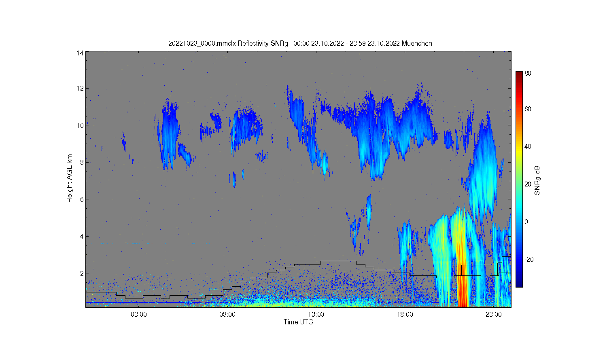The width and height of the screenshot is (607, 364).
Task: Click the 60 colorbar tick label
Action: coord(528,109)
